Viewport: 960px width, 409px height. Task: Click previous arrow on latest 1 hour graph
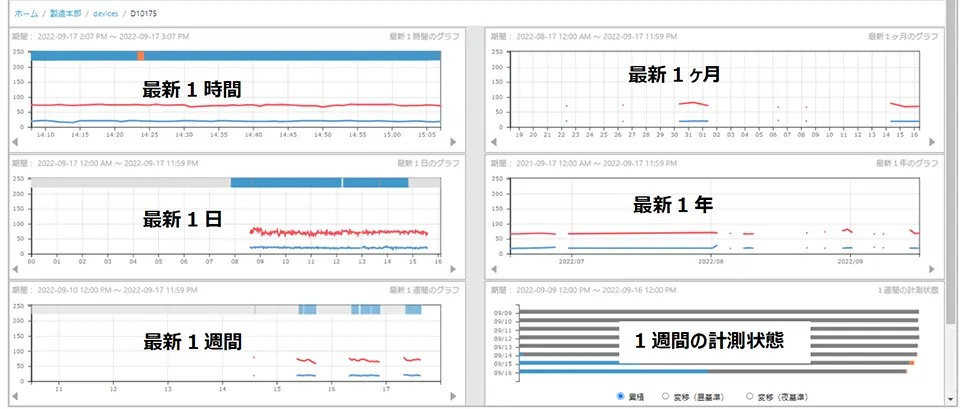pyautogui.click(x=15, y=143)
